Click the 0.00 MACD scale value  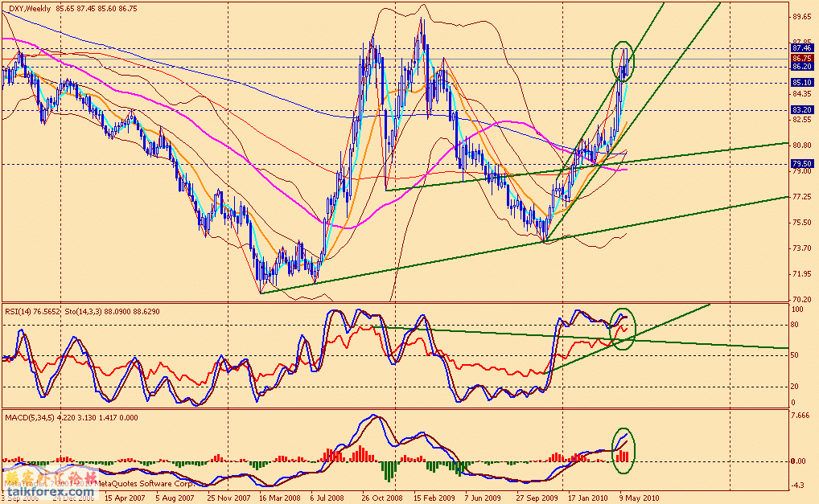[x=799, y=461]
